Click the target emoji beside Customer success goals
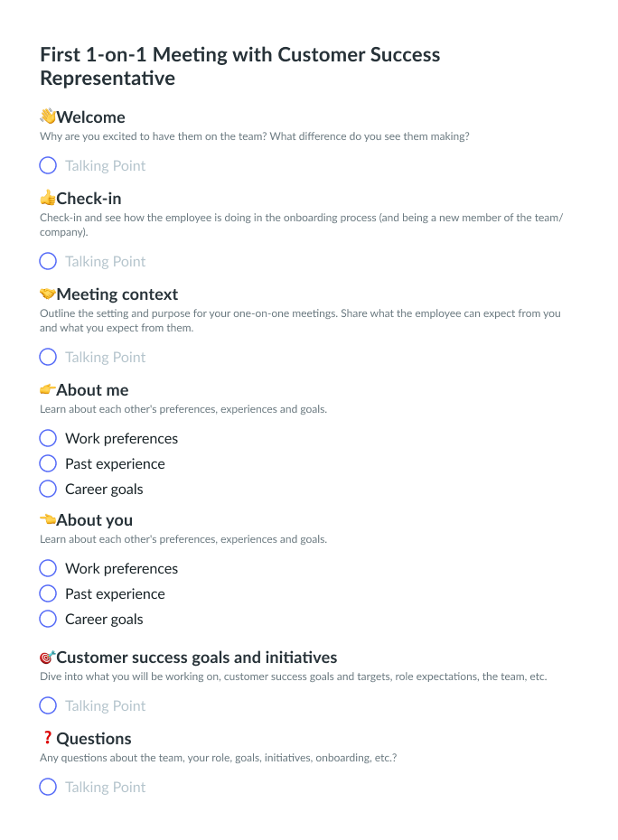Screen dimensions: 618x840 coord(48,657)
